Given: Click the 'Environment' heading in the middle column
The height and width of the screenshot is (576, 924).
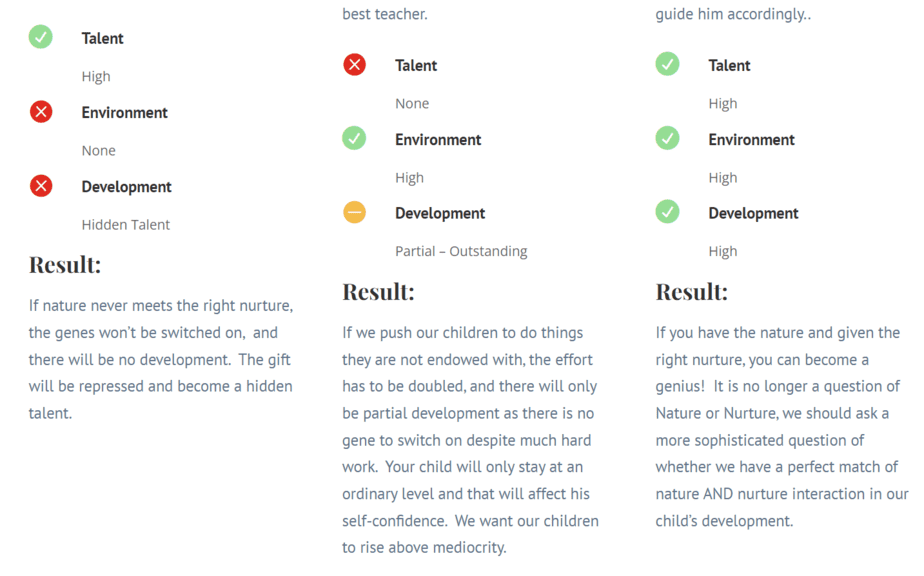Looking at the screenshot, I should 438,140.
